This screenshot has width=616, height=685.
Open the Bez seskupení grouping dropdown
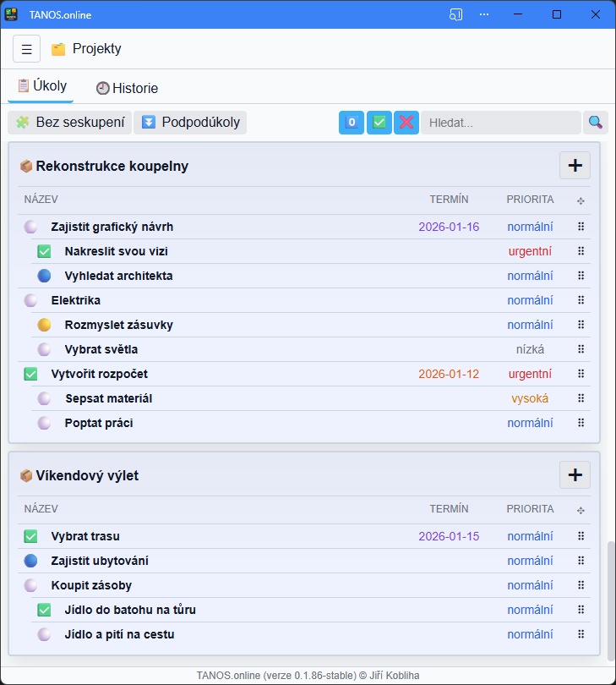(x=70, y=123)
